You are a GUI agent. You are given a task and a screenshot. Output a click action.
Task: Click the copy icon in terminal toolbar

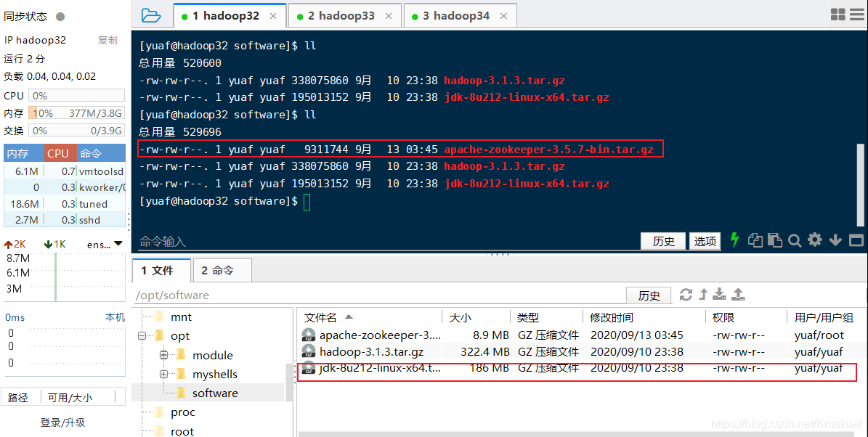pos(755,240)
